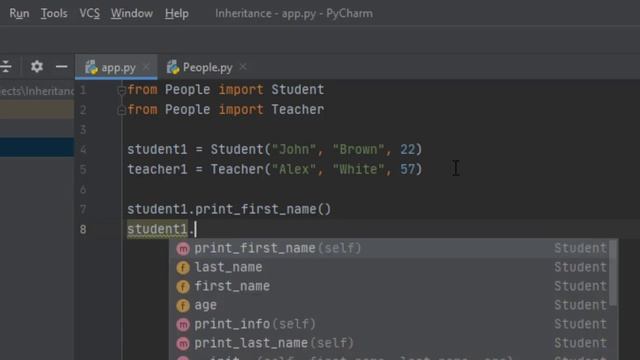The image size is (640, 360).
Task: Click the teacher1 variable on line 5
Action: (x=157, y=169)
